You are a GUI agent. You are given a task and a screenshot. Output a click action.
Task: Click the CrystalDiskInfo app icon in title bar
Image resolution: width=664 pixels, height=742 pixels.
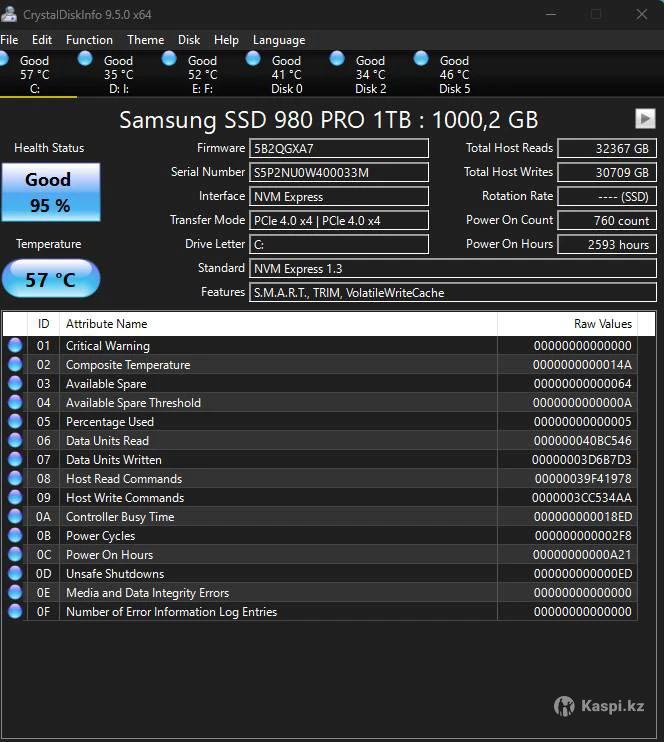[x=10, y=14]
